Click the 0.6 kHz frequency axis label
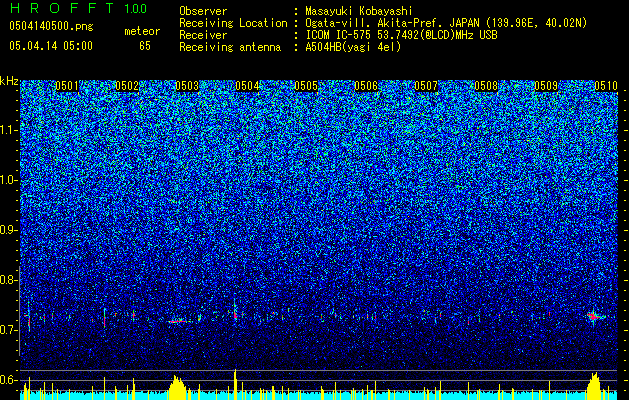629x400 pixels. pyautogui.click(x=8, y=380)
